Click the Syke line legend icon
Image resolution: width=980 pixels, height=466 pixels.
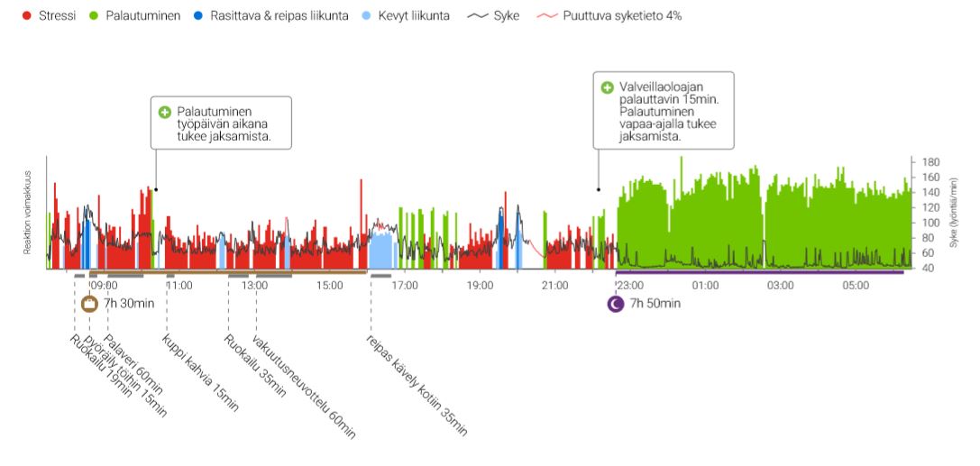click(x=478, y=16)
